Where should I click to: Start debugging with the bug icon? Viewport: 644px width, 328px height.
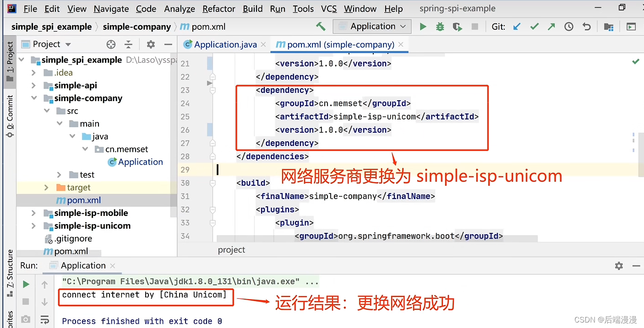click(x=440, y=27)
